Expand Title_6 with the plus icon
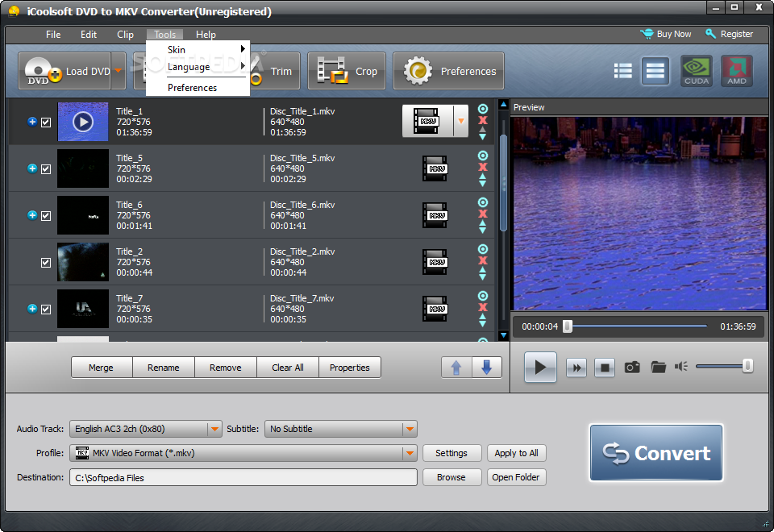774x532 pixels. [x=32, y=215]
